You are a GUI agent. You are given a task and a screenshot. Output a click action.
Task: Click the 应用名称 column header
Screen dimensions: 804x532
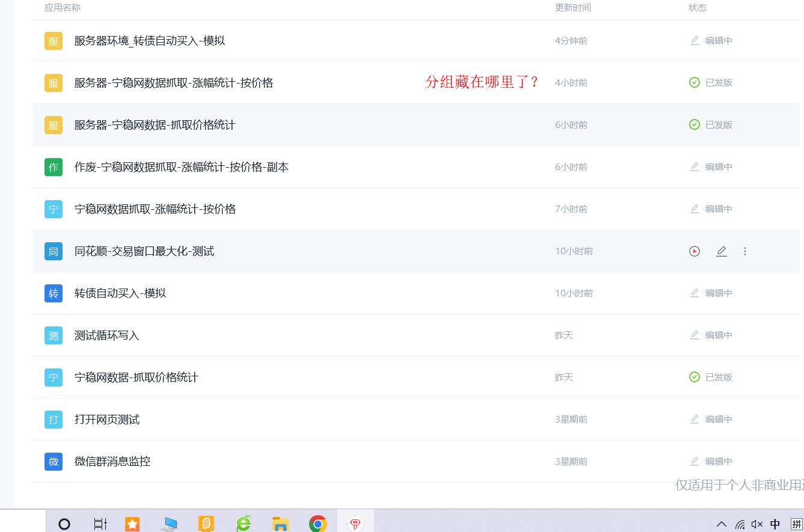63,8
